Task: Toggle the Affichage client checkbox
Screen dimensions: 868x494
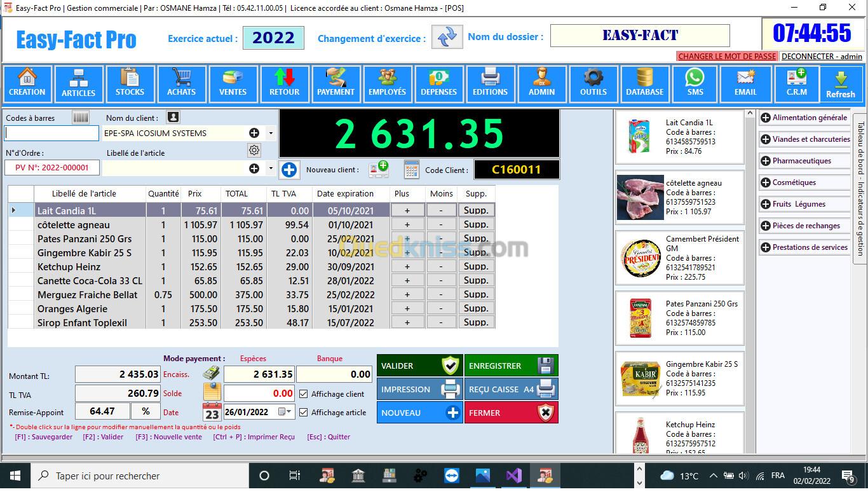Action: [x=304, y=394]
